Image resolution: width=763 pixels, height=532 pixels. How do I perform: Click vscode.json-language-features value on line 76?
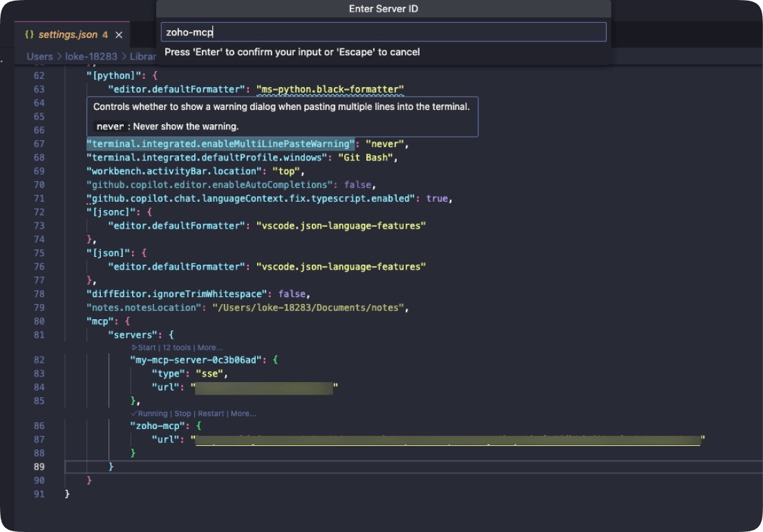pos(341,267)
